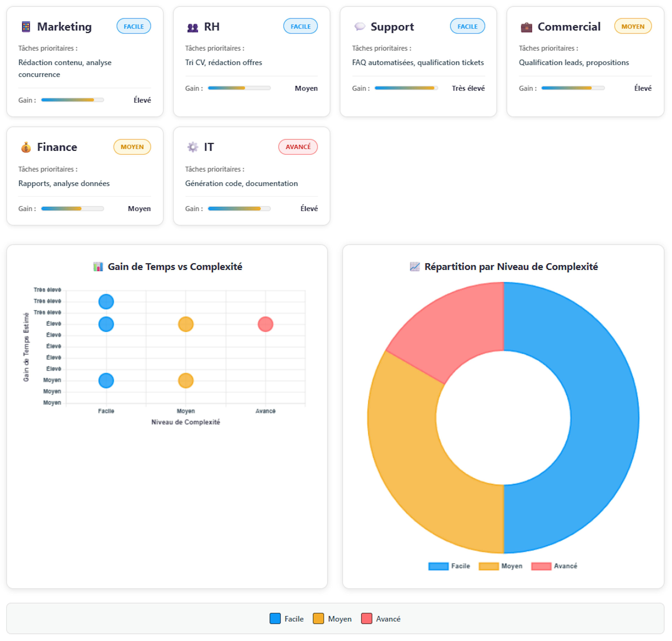Image resolution: width=672 pixels, height=641 pixels.
Task: Click the Support card gain progress bar
Action: click(x=406, y=88)
